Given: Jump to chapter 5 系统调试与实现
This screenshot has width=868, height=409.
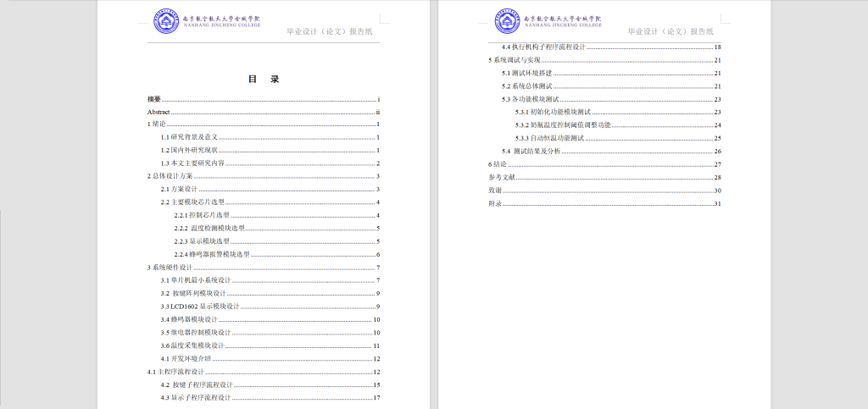Looking at the screenshot, I should 604,60.
